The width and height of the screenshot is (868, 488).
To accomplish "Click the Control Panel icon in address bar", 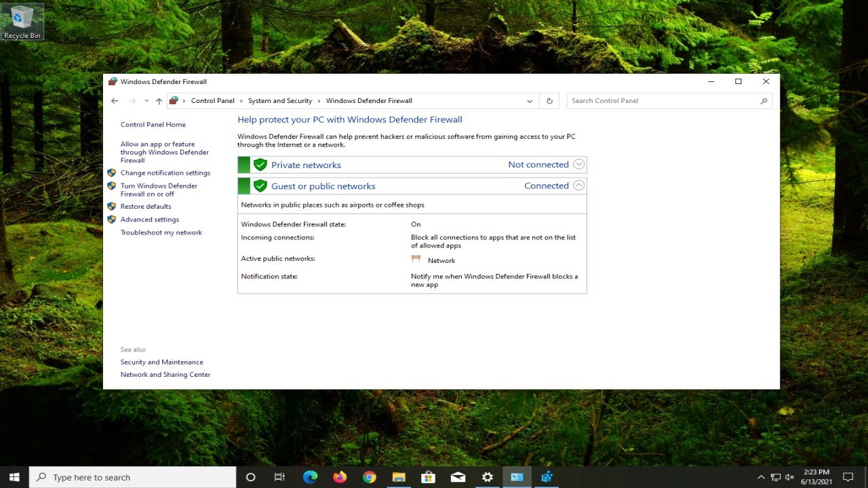I will [174, 100].
